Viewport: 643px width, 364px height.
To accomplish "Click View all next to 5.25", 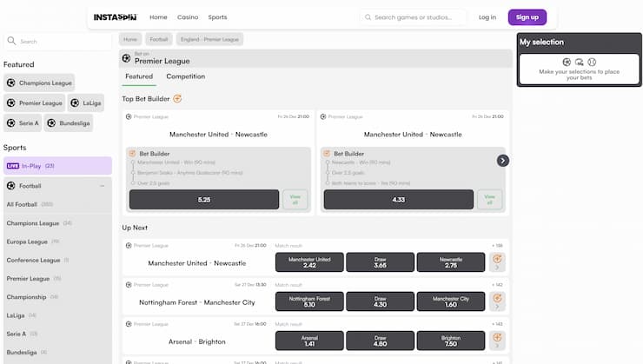I will tap(295, 200).
